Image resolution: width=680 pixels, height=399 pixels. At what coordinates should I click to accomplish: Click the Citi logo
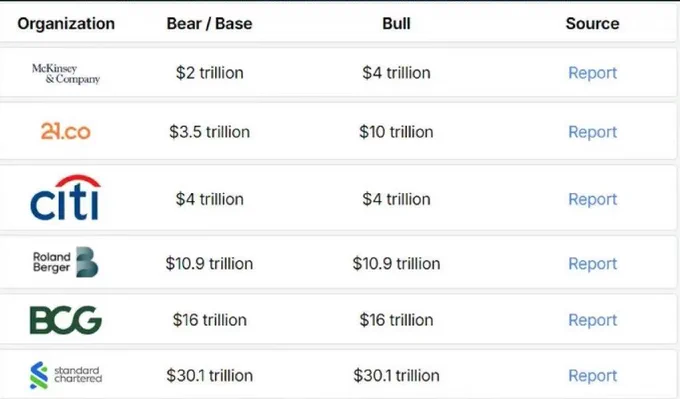(x=65, y=198)
